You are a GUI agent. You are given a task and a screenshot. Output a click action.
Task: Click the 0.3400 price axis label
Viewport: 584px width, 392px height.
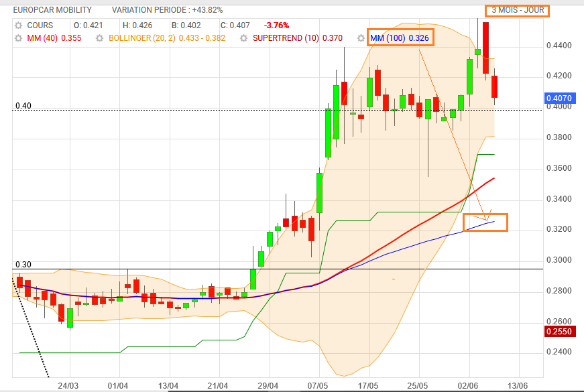pos(559,199)
